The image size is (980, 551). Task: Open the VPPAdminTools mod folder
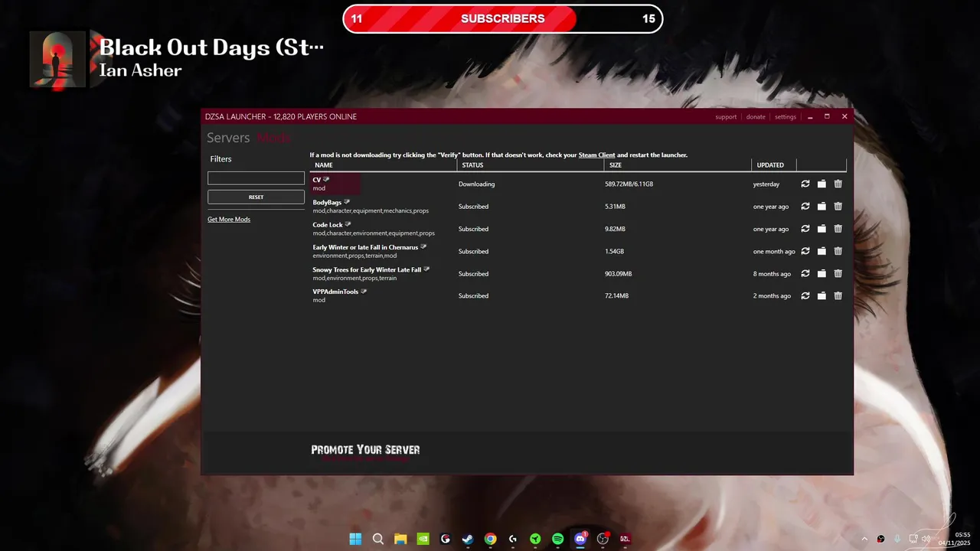(822, 295)
